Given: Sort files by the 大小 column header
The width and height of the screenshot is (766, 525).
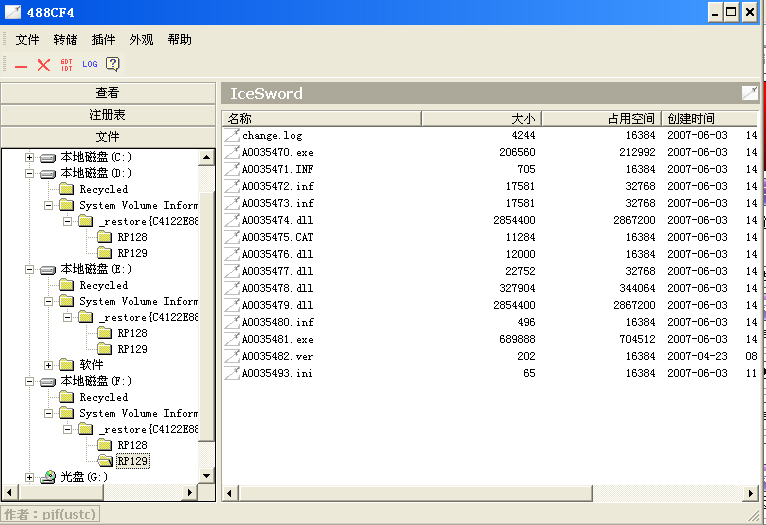Looking at the screenshot, I should [481, 118].
